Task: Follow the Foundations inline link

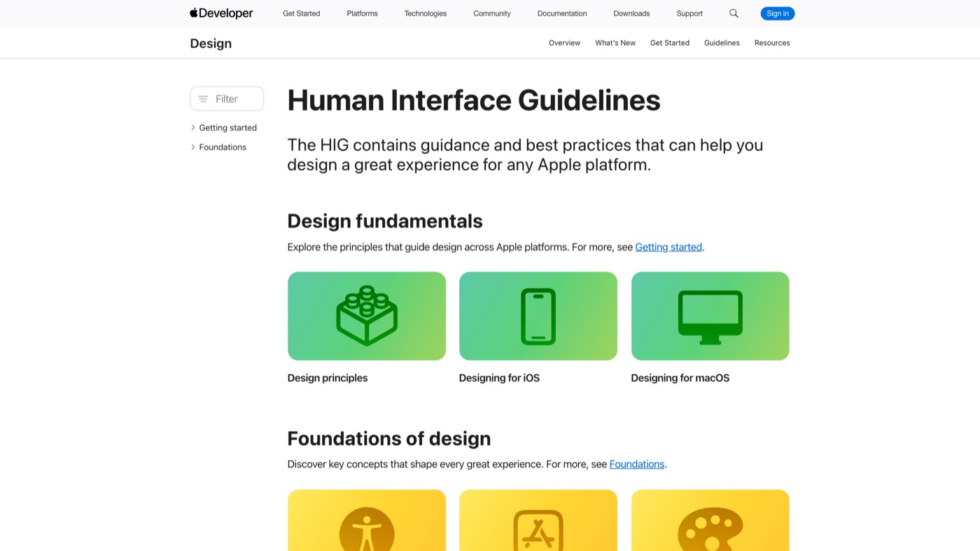Action: (x=637, y=464)
